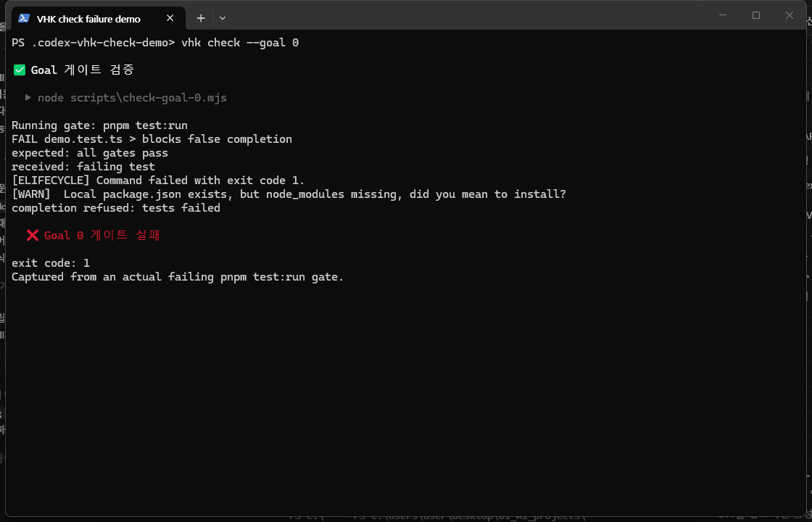Click 'received: failing test' line
This screenshot has width=812, height=522.
click(83, 167)
